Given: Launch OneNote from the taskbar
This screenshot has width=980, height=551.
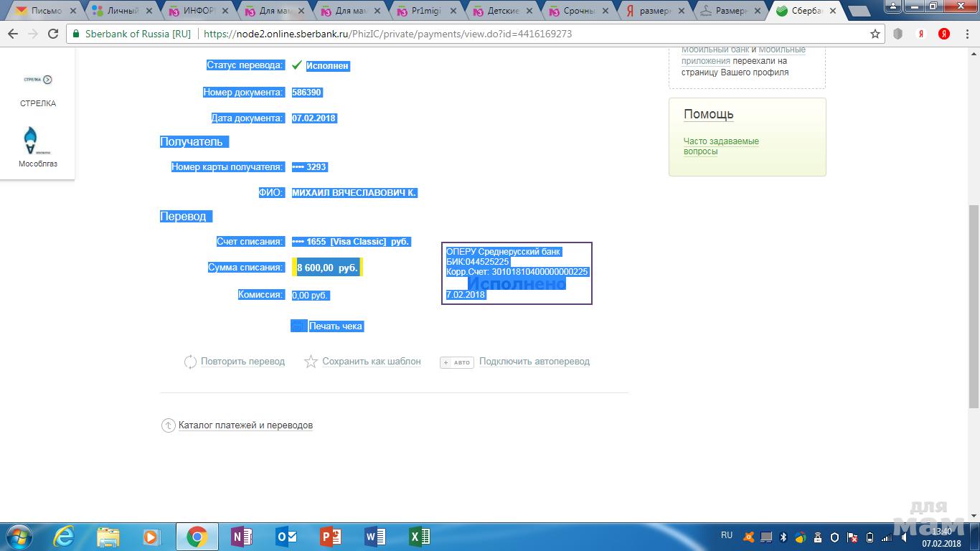Looking at the screenshot, I should tap(242, 537).
